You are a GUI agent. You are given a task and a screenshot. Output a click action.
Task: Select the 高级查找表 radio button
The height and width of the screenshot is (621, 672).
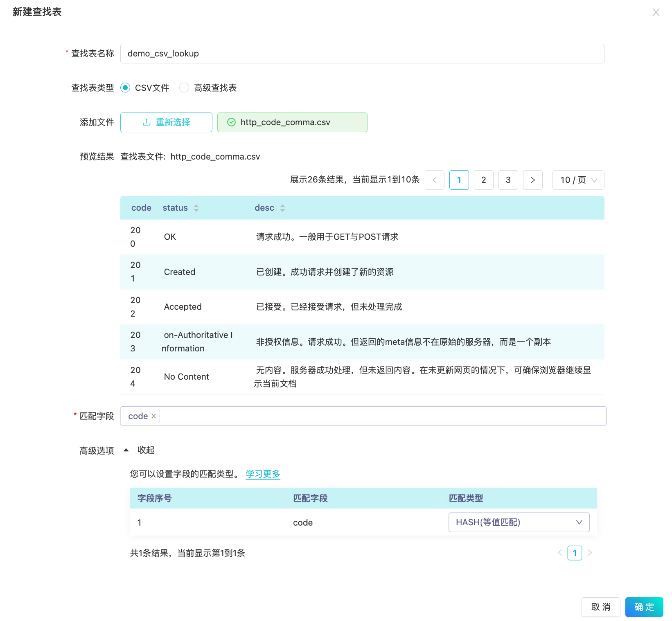[x=184, y=88]
